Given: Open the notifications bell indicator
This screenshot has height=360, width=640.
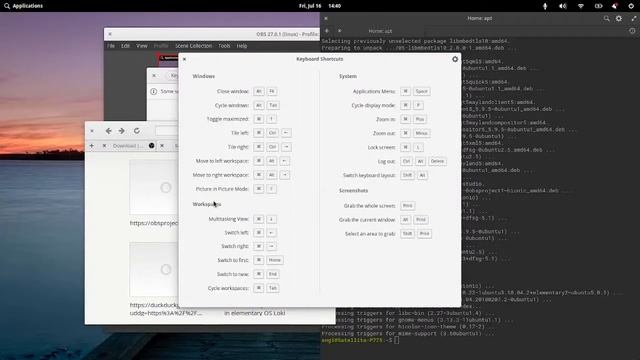Looking at the screenshot, I should pos(615,6).
